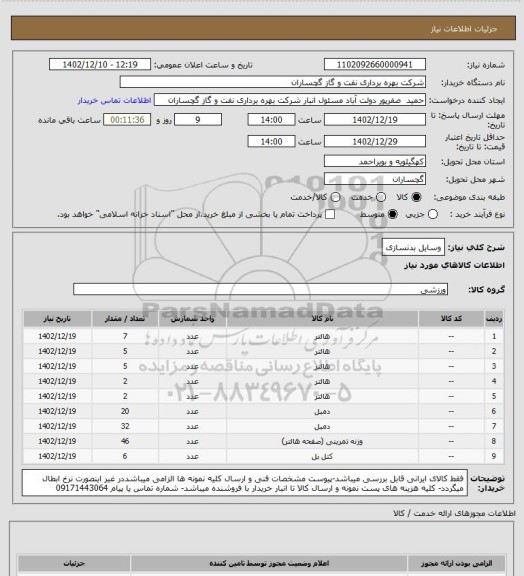
Task: Click the الزامی بودن ارائه مجوز column header
Action: click(x=456, y=563)
